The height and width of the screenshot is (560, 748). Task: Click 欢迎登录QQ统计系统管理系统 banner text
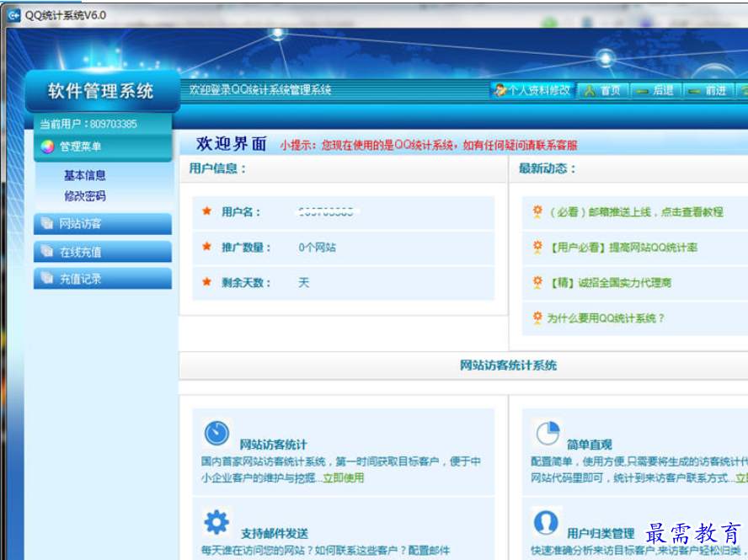(x=260, y=90)
